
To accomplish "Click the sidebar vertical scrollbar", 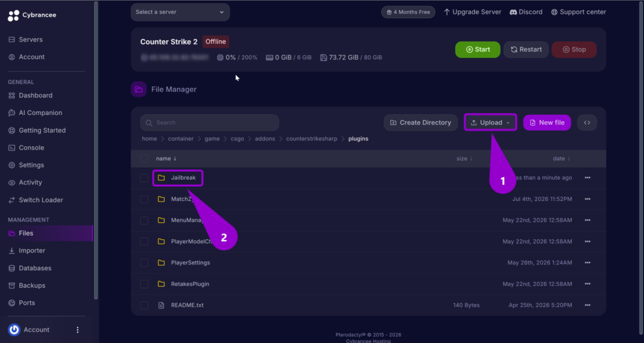I will (96, 150).
